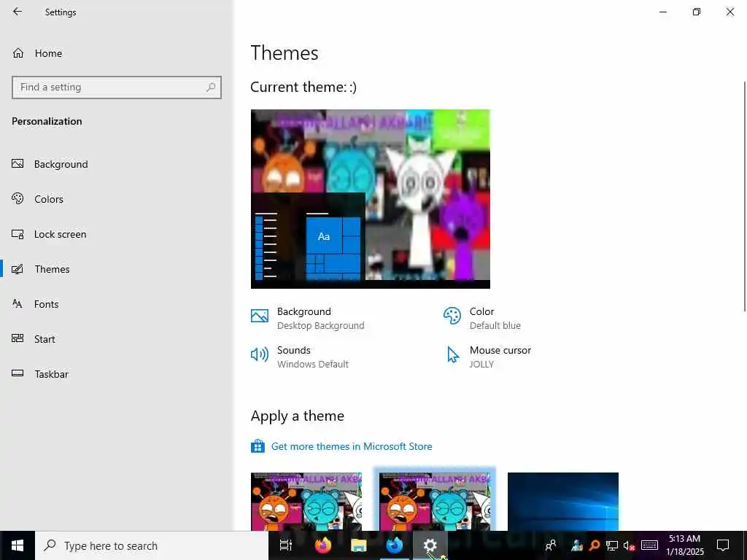This screenshot has height=560, width=747.
Task: Click the Settings gear taskbar icon
Action: [430, 545]
